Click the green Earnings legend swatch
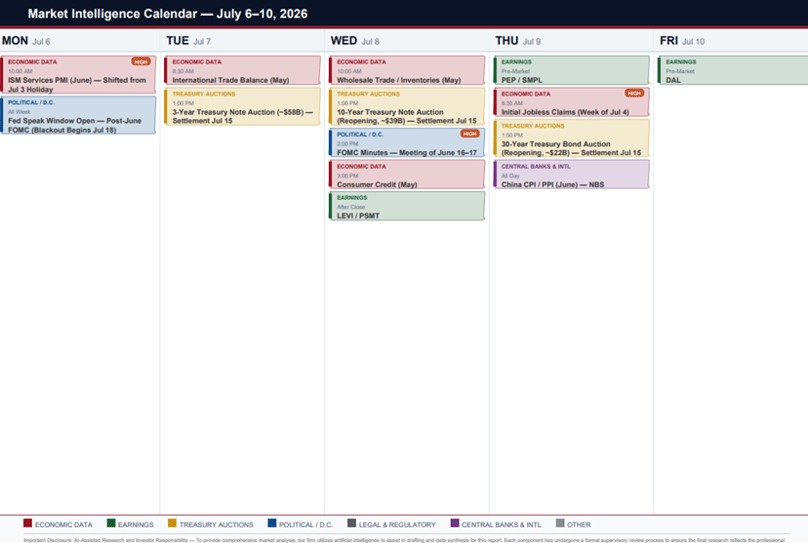Image resolution: width=808 pixels, height=543 pixels. tap(111, 523)
